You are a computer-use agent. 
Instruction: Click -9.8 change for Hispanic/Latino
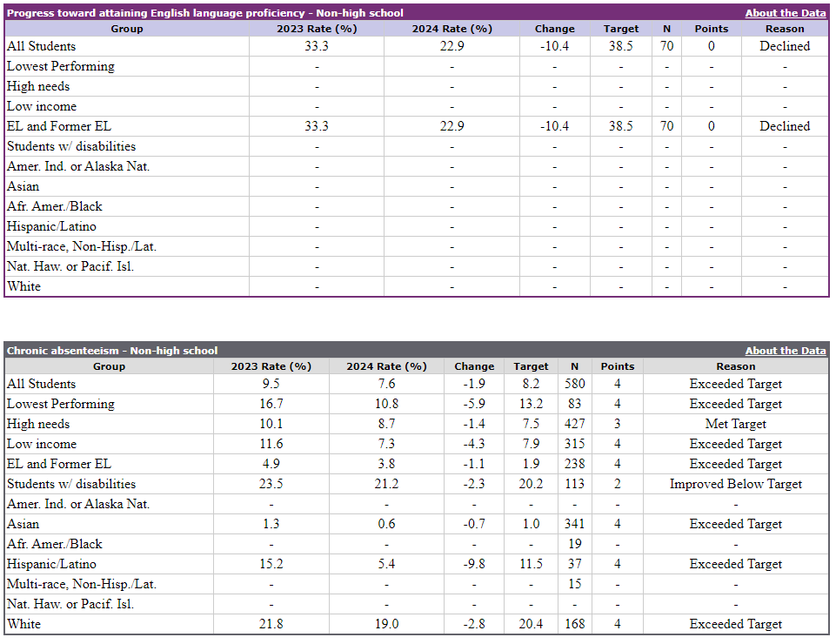[x=474, y=564]
